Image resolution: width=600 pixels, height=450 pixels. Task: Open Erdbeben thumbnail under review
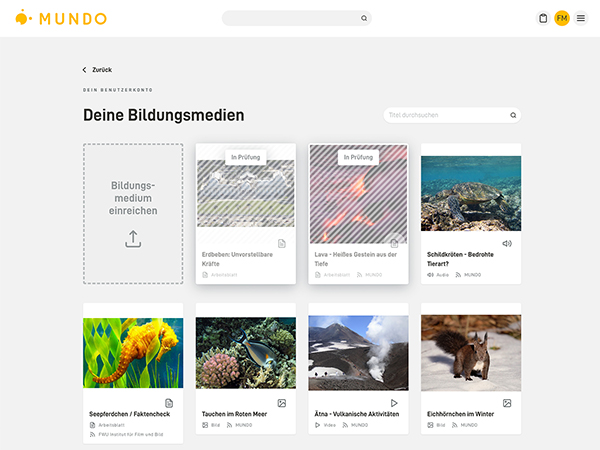(246, 194)
